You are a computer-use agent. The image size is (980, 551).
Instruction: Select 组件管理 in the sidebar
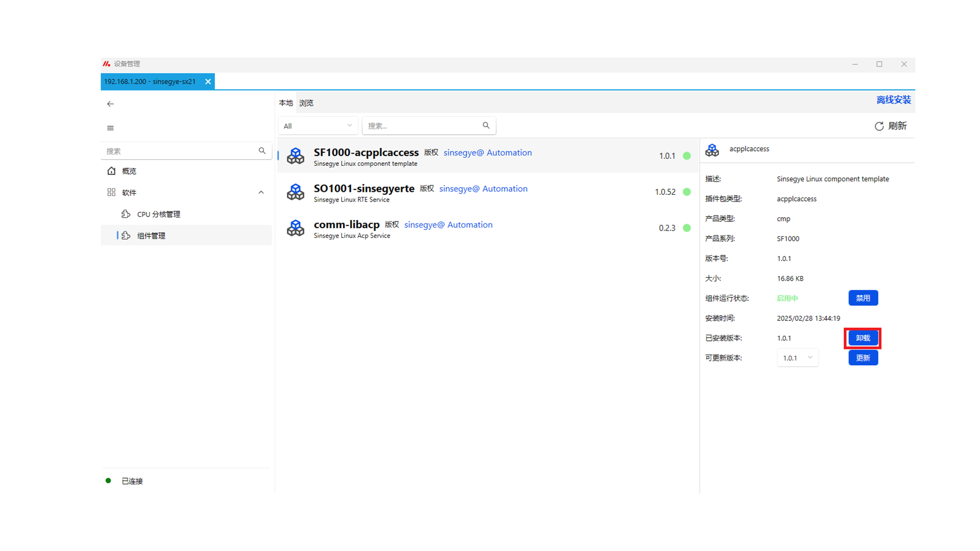click(x=186, y=235)
